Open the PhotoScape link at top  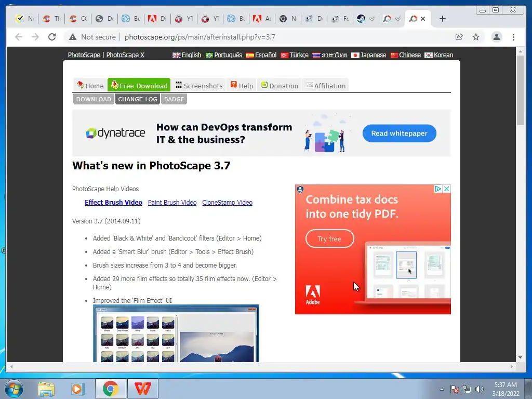tap(84, 55)
